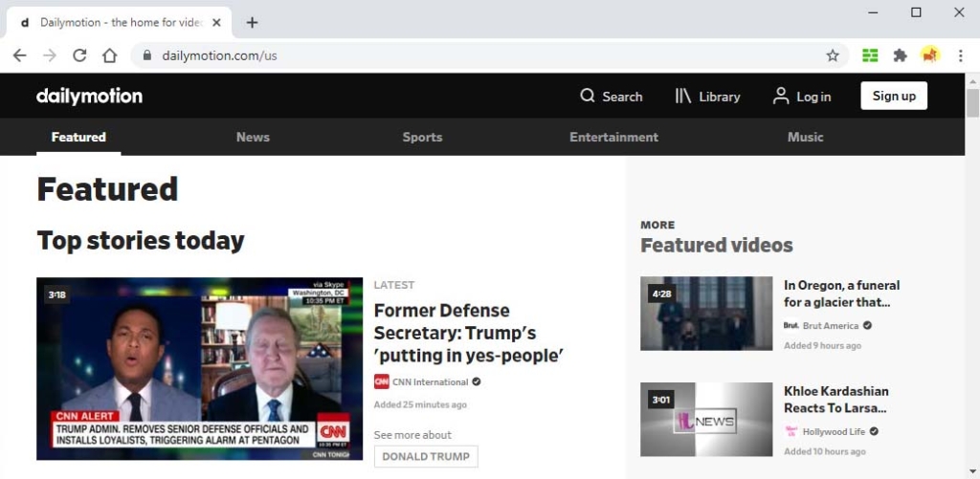The width and height of the screenshot is (980, 479).
Task: Minimize the Chrome window
Action: click(873, 12)
